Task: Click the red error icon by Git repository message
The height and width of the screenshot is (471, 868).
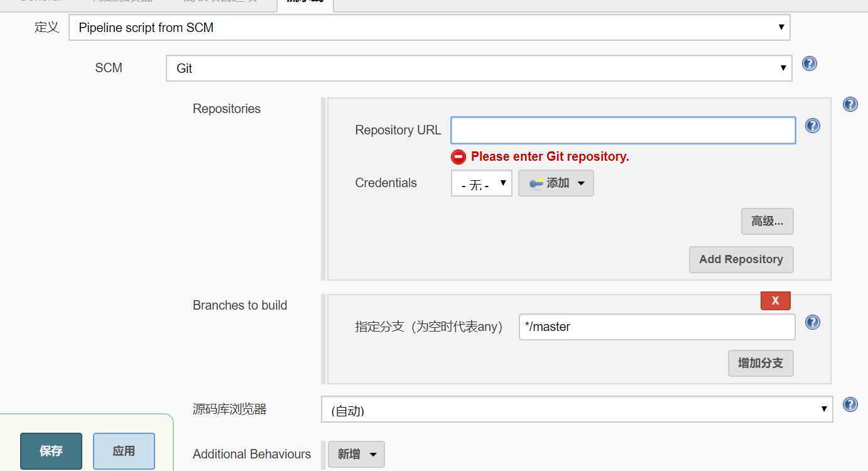Action: 458,157
